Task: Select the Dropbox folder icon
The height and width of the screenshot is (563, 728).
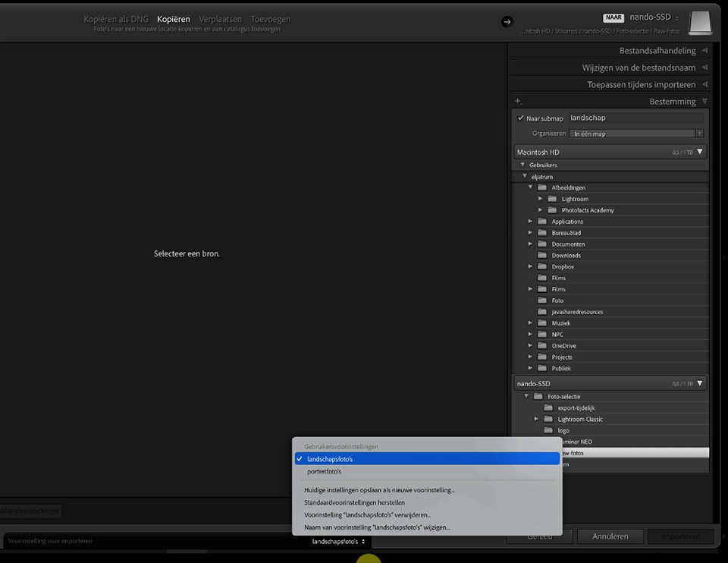Action: tap(541, 266)
